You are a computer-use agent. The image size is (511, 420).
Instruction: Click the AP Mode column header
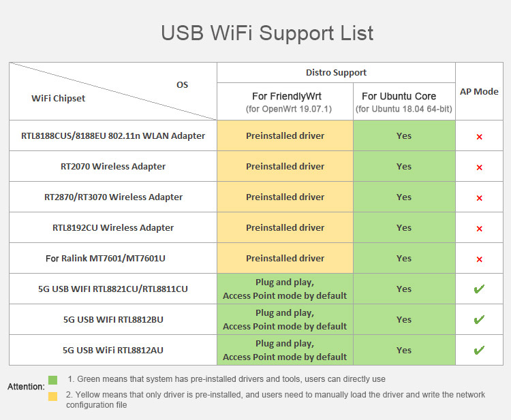479,91
